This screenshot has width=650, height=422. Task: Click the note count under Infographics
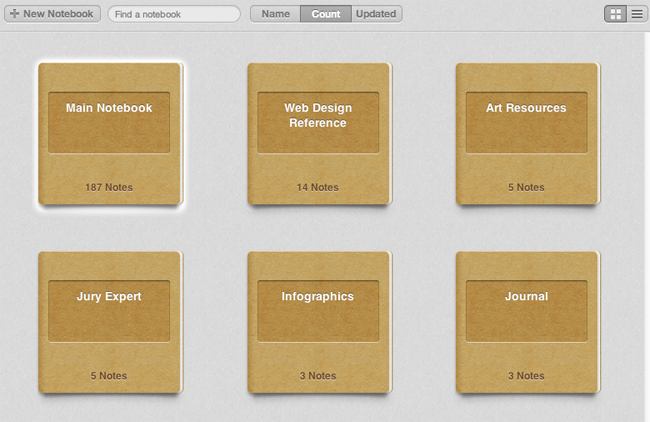click(x=318, y=376)
